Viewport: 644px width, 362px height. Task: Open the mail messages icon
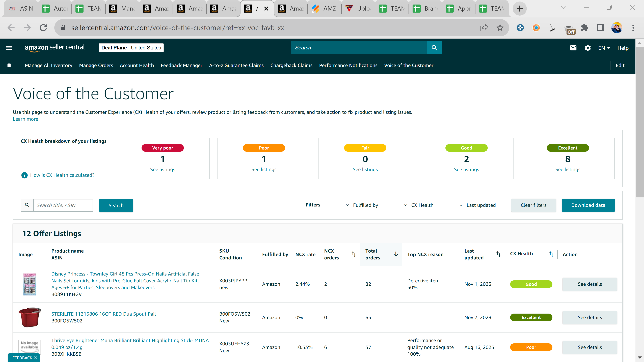[573, 48]
